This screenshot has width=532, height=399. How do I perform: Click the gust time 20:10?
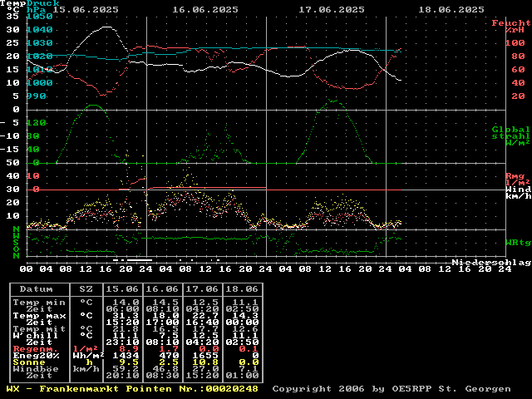click(x=122, y=376)
